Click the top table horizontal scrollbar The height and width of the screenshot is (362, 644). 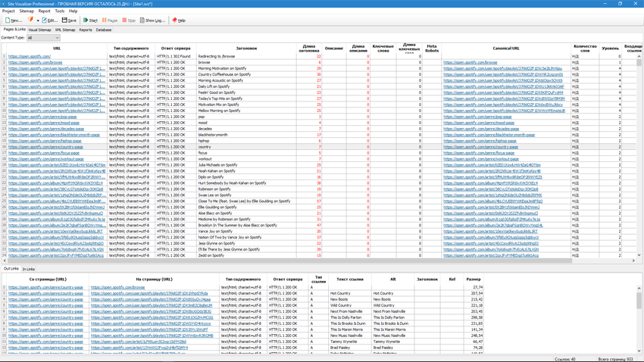pyautogui.click(x=289, y=261)
